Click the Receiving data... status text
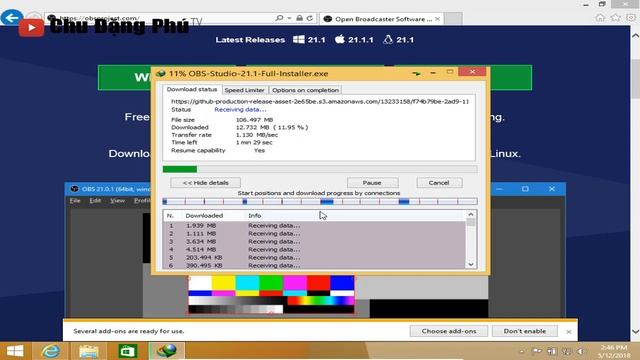 240,110
